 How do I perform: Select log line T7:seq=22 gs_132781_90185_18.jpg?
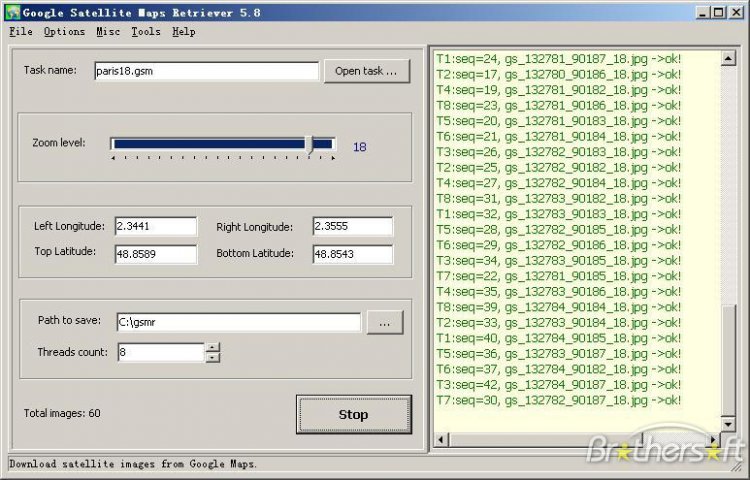coord(558,276)
